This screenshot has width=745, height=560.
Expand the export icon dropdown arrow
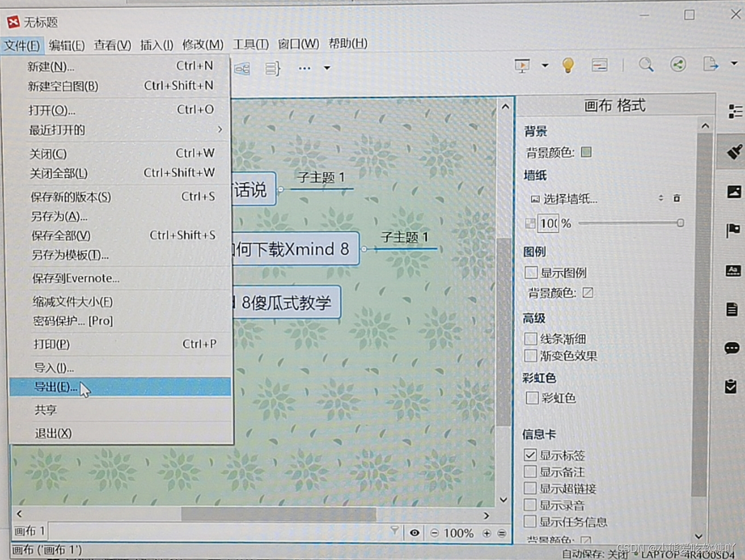coord(734,63)
